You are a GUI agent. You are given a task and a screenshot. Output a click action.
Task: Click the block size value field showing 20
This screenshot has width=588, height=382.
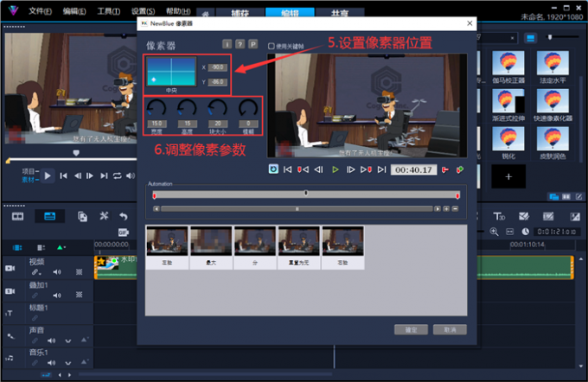tap(218, 124)
